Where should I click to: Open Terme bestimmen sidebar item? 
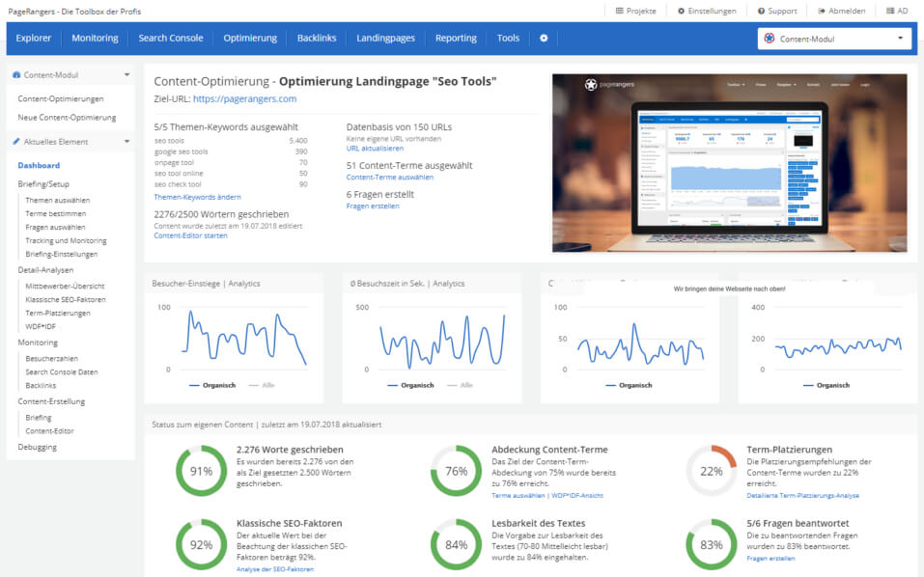click(x=55, y=214)
